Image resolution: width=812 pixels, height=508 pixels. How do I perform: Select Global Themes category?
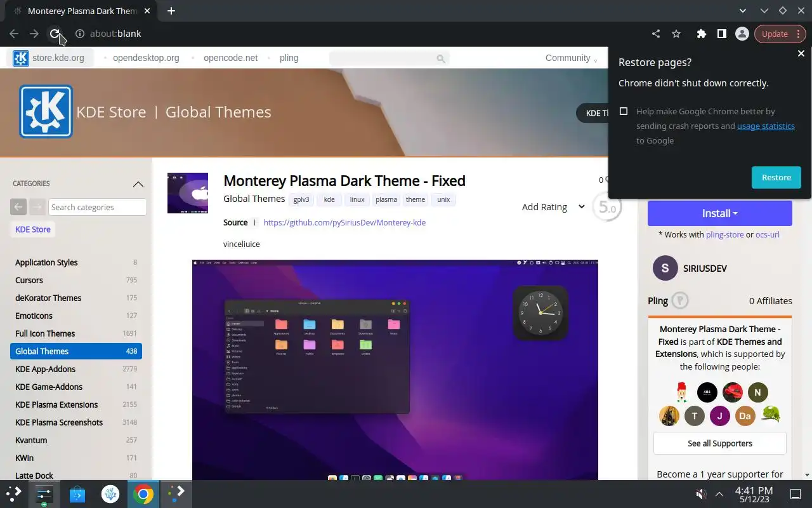tap(76, 351)
